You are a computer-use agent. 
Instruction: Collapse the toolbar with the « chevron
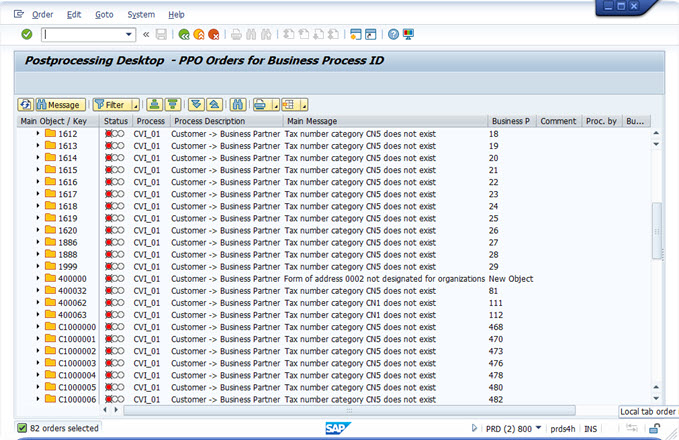coord(146,35)
